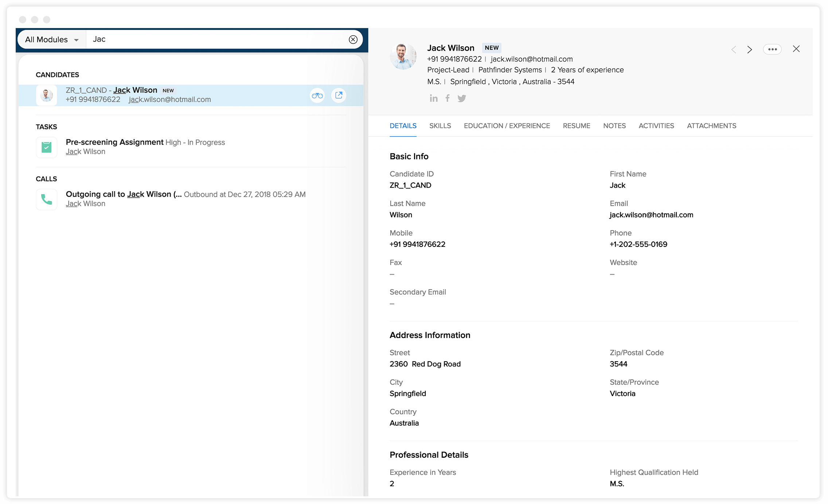Click Jack Wilson's profile photo in header
Image resolution: width=828 pixels, height=504 pixels.
click(x=403, y=56)
